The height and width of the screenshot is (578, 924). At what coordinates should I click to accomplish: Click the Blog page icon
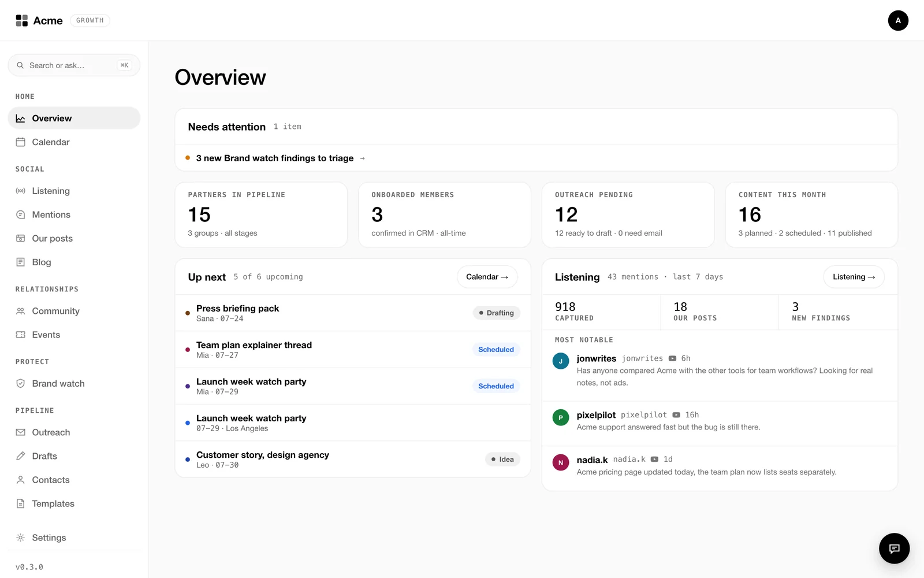(20, 262)
